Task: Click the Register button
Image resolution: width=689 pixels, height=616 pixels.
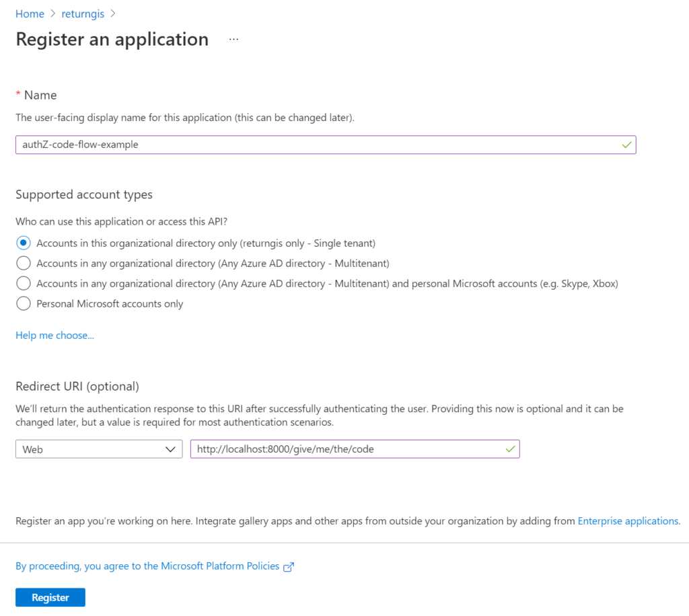Action: [50, 597]
